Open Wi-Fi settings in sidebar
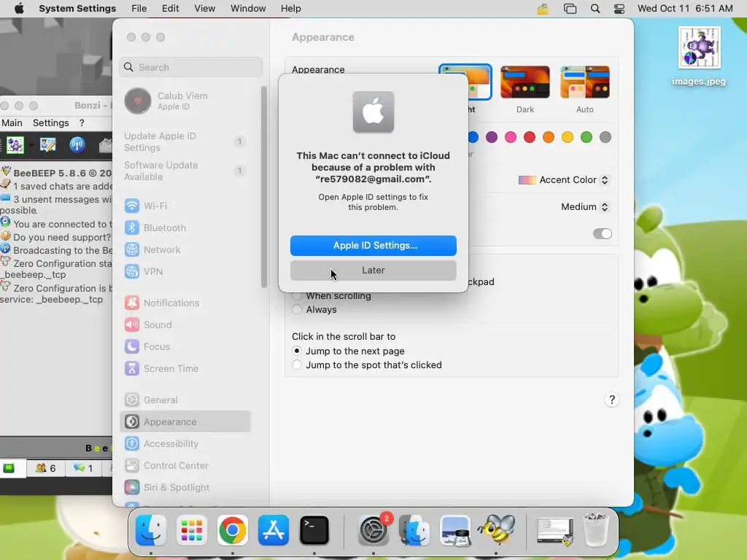The height and width of the screenshot is (560, 747). tap(185, 206)
